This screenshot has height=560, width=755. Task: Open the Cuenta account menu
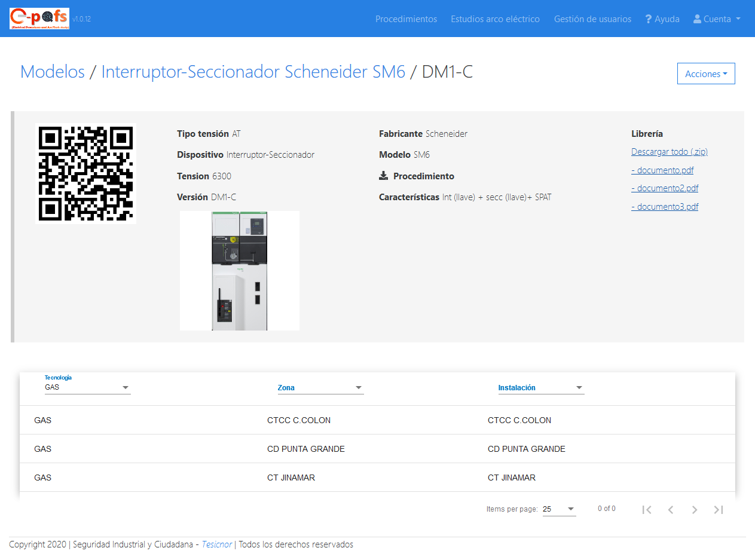(717, 19)
